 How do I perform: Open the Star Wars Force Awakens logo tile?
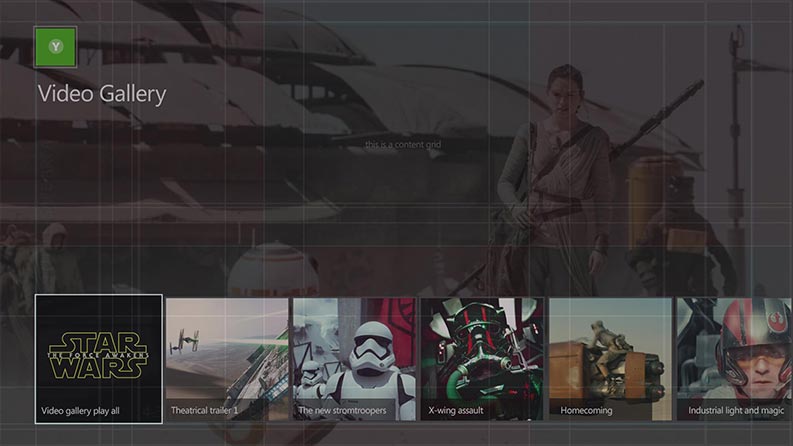[x=98, y=350]
